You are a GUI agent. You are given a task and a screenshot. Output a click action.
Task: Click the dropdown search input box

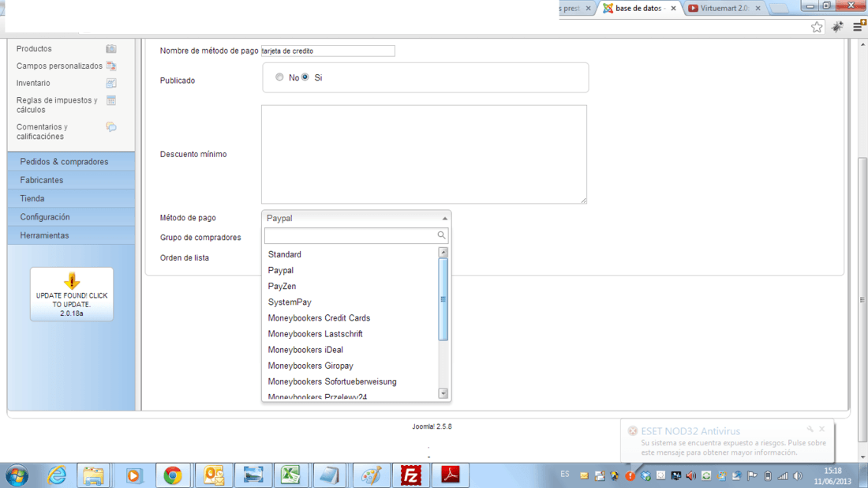356,235
